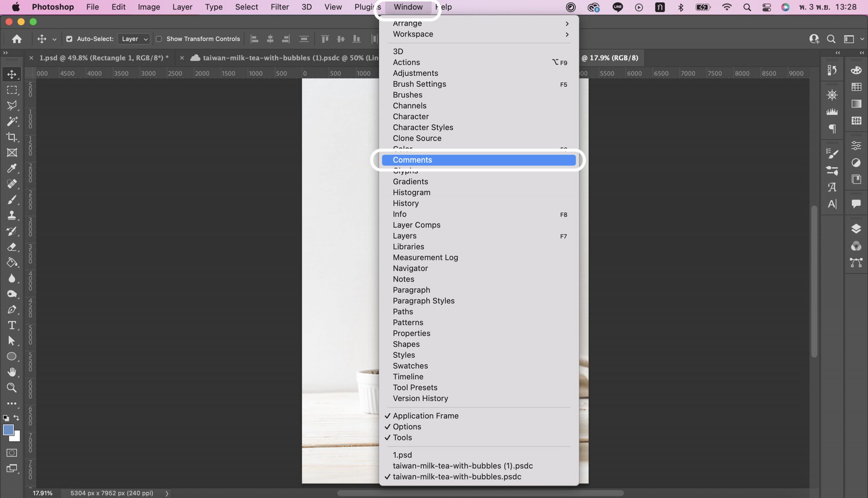Swap foreground and background colors
Viewport: 868px width, 498px height.
pos(16,418)
